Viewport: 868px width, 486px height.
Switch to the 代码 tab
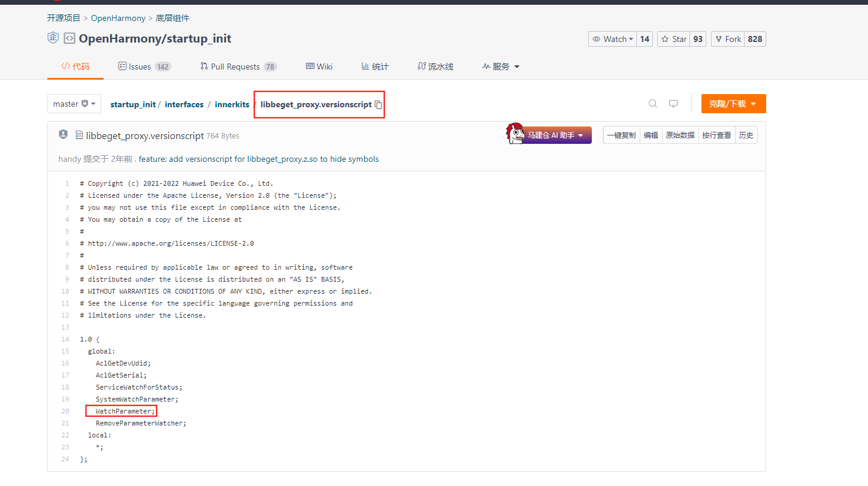click(x=75, y=67)
